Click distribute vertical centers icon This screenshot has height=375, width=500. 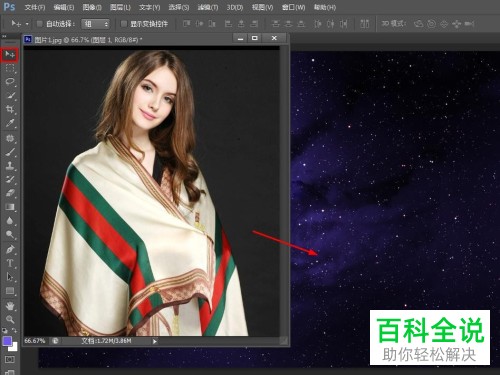tap(289, 24)
